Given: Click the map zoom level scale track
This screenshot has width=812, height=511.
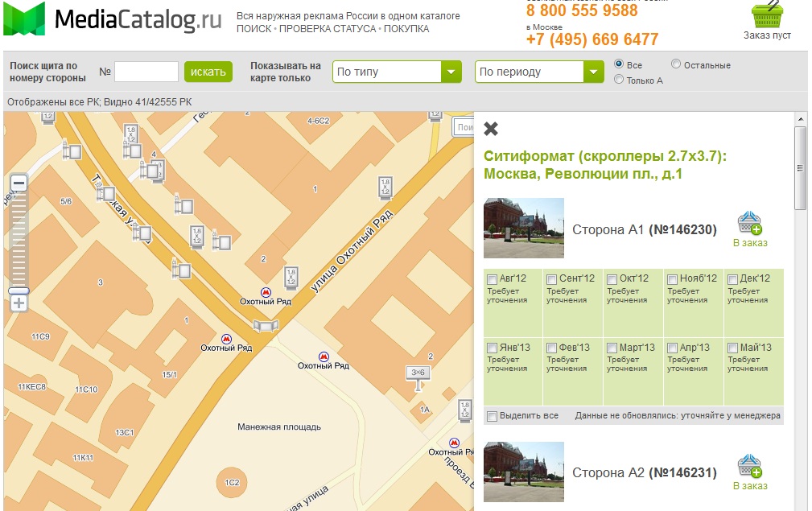Looking at the screenshot, I should point(19,239).
